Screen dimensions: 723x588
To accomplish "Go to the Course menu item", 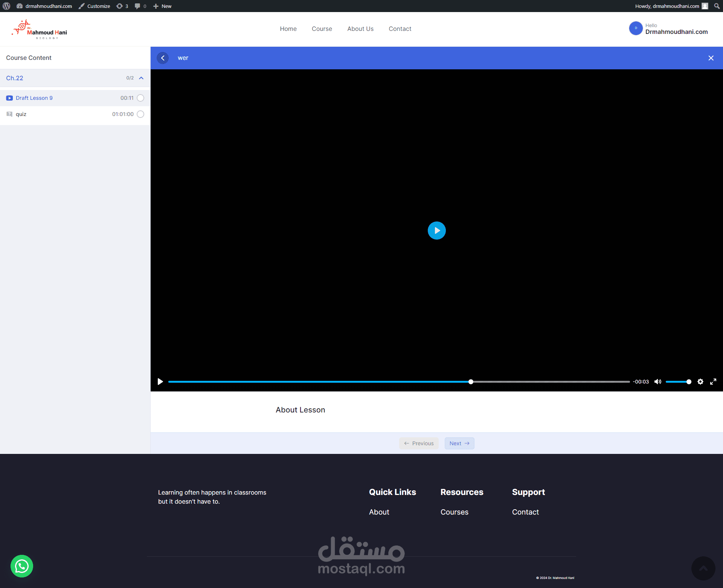I will 322,29.
